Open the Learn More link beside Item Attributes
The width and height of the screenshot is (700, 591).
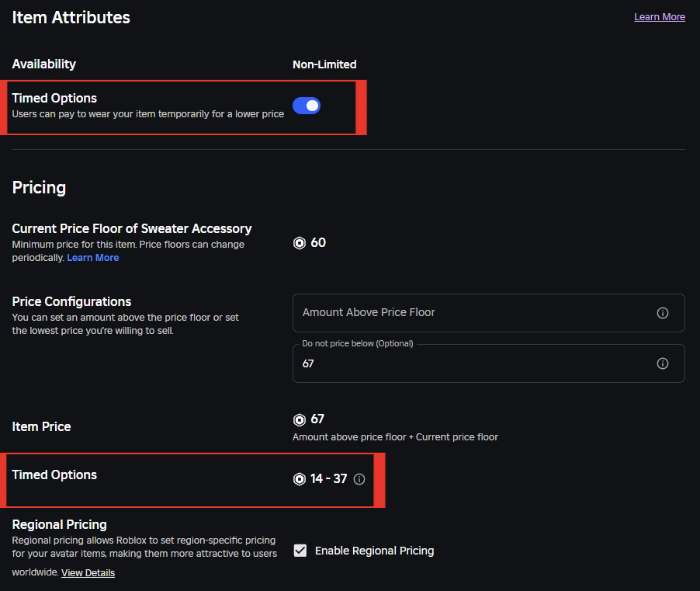pos(660,17)
